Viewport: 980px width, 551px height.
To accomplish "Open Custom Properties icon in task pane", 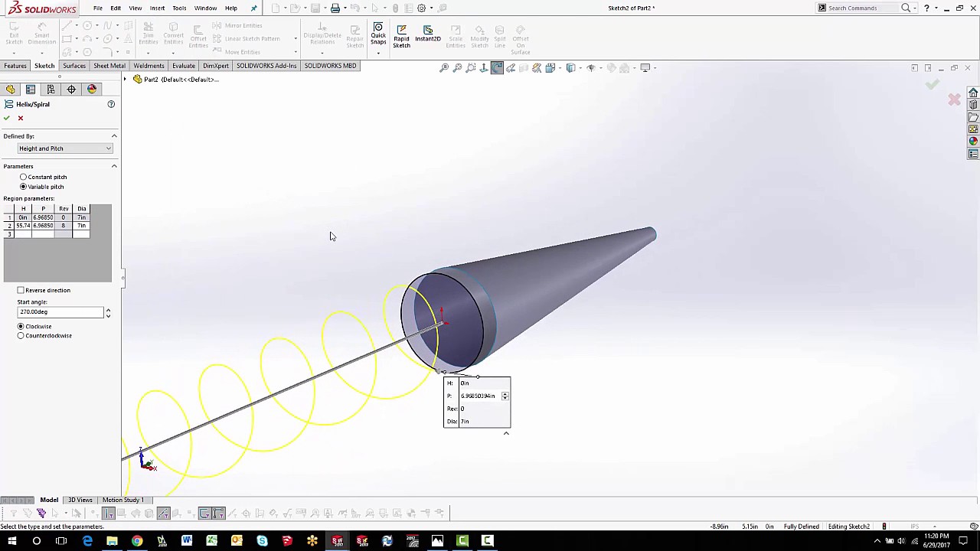I will (973, 154).
